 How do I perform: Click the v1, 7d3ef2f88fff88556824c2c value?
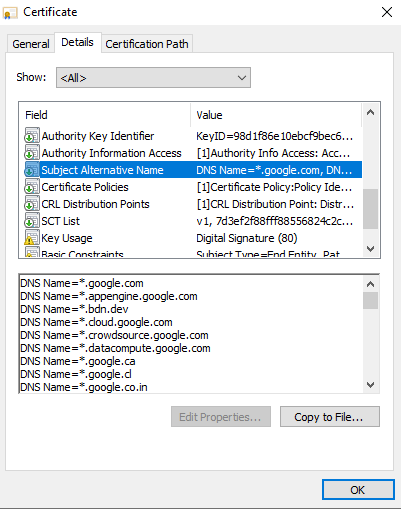point(275,221)
